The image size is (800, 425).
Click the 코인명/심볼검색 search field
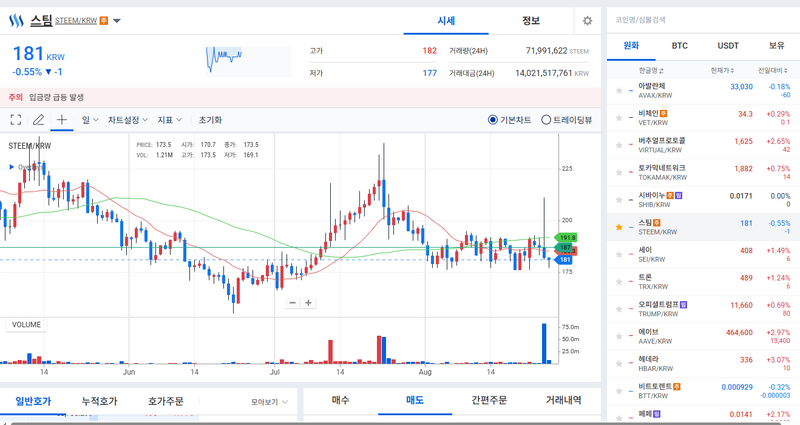click(703, 20)
